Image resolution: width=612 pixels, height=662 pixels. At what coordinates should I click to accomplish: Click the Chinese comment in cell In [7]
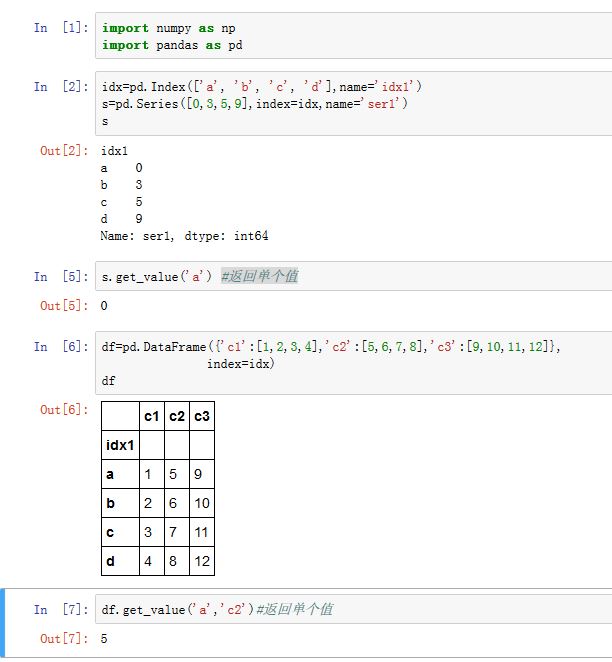(x=295, y=609)
